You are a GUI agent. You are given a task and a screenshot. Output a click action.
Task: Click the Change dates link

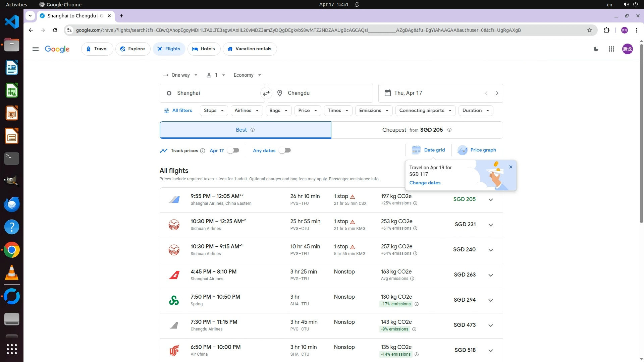pos(425,183)
